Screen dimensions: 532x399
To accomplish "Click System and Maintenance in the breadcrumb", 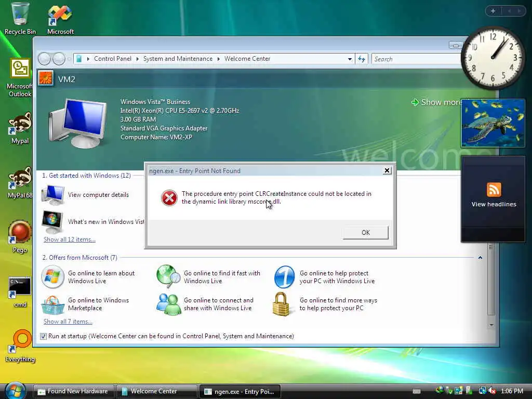I will click(178, 59).
